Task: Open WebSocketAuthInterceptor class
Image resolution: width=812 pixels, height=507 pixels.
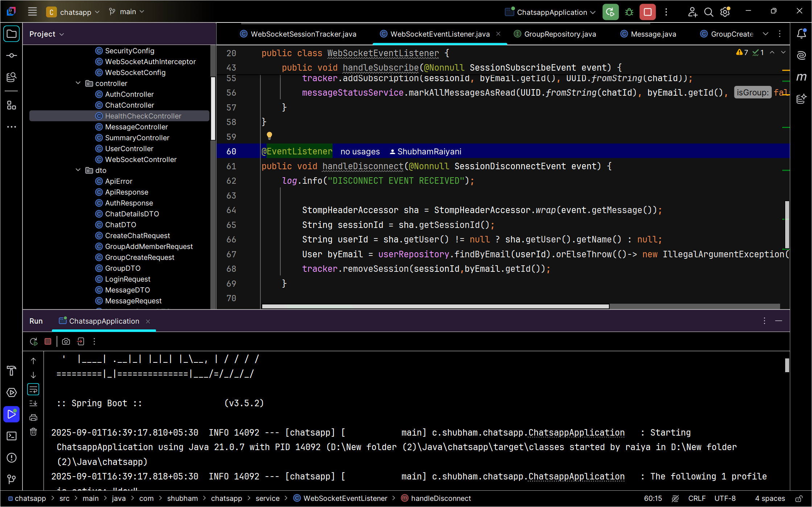Action: [145, 62]
